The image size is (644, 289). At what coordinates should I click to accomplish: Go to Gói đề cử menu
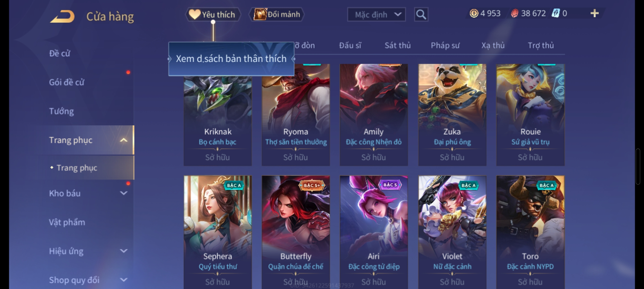[x=67, y=82]
